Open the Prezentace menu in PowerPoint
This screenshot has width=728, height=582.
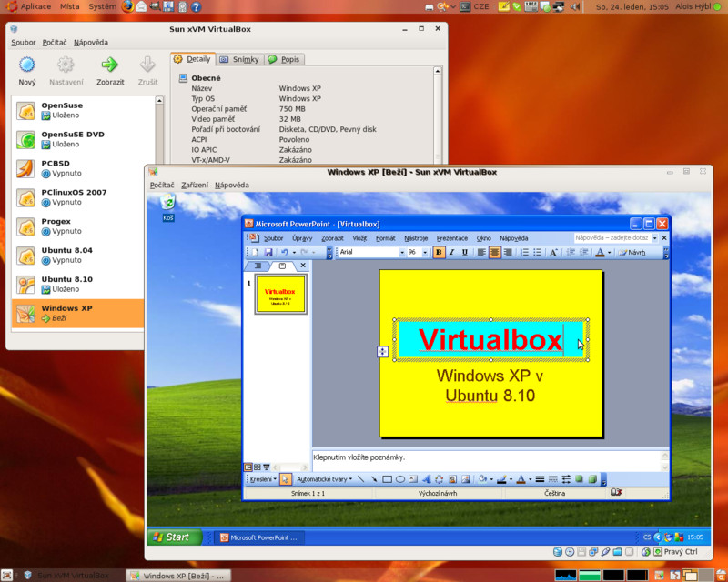click(451, 238)
